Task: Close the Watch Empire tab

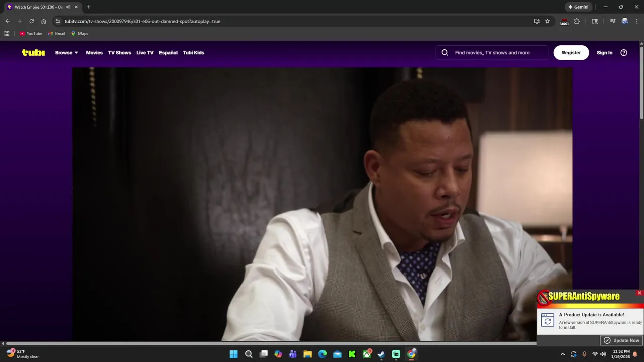Action: [76, 7]
